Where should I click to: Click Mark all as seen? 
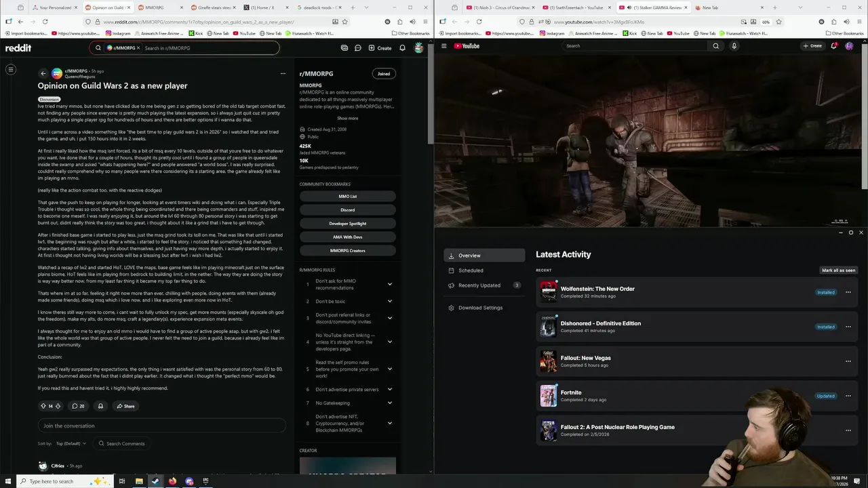(x=838, y=270)
